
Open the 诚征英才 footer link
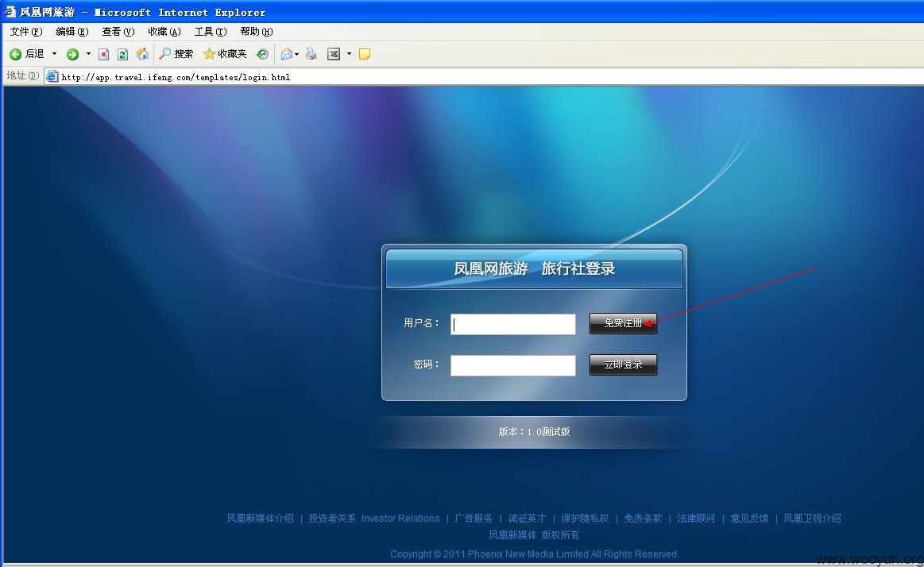click(527, 518)
